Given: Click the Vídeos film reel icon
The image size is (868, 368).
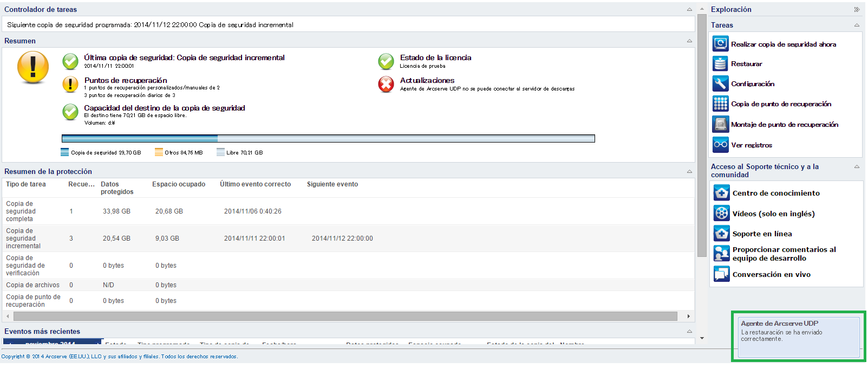Looking at the screenshot, I should coord(721,213).
